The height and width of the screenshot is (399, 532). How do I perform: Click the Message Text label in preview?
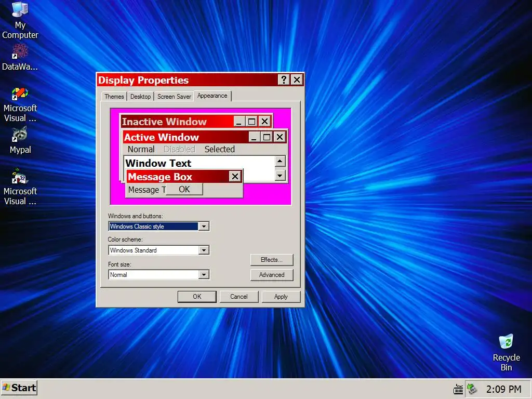pyautogui.click(x=147, y=190)
